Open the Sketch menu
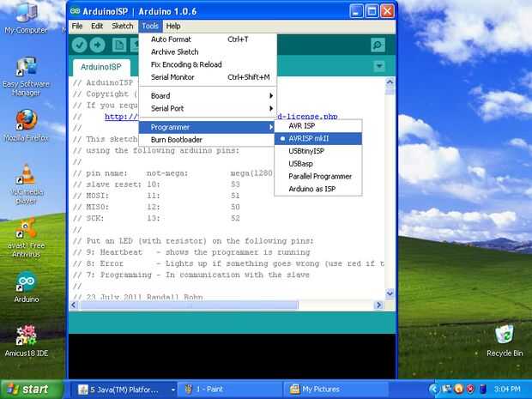532x399 pixels. [123, 26]
